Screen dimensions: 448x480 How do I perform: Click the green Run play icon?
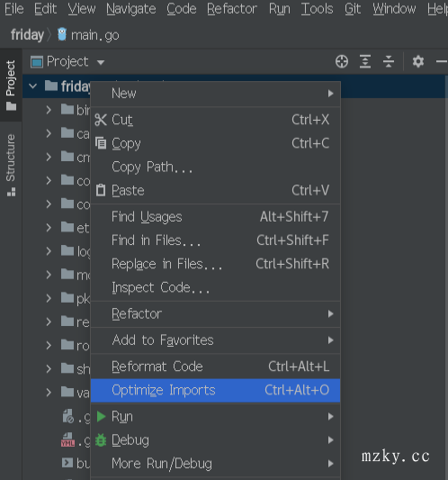click(x=101, y=416)
